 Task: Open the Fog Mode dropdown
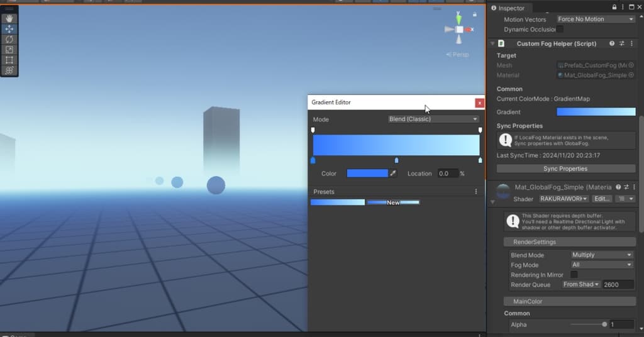pyautogui.click(x=601, y=265)
